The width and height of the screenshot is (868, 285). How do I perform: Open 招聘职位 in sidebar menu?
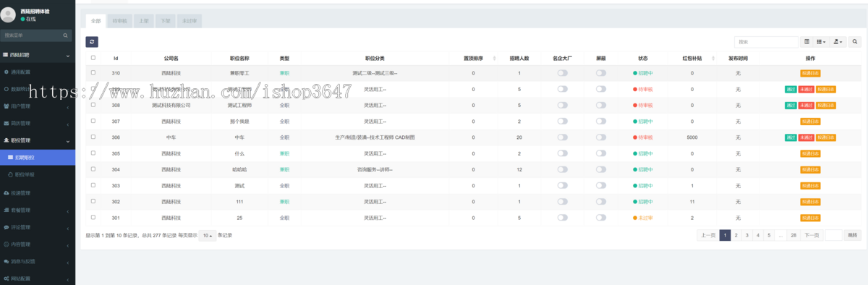coord(38,157)
